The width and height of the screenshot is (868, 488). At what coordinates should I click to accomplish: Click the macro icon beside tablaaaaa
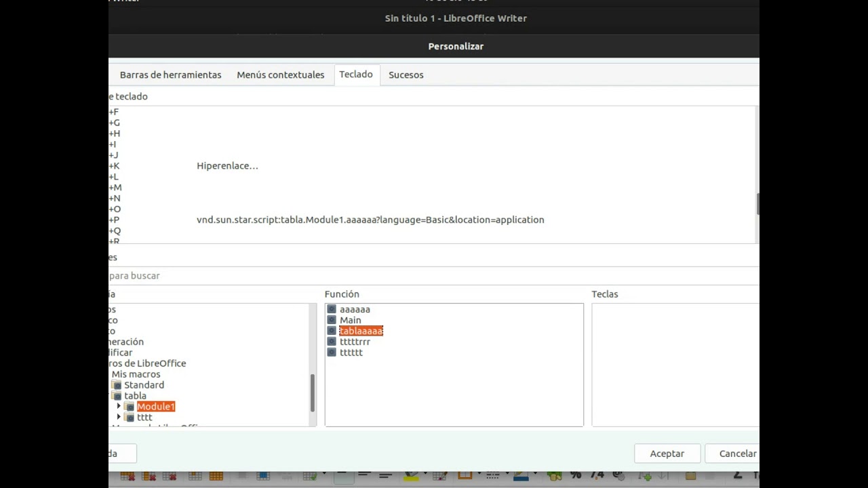point(332,331)
